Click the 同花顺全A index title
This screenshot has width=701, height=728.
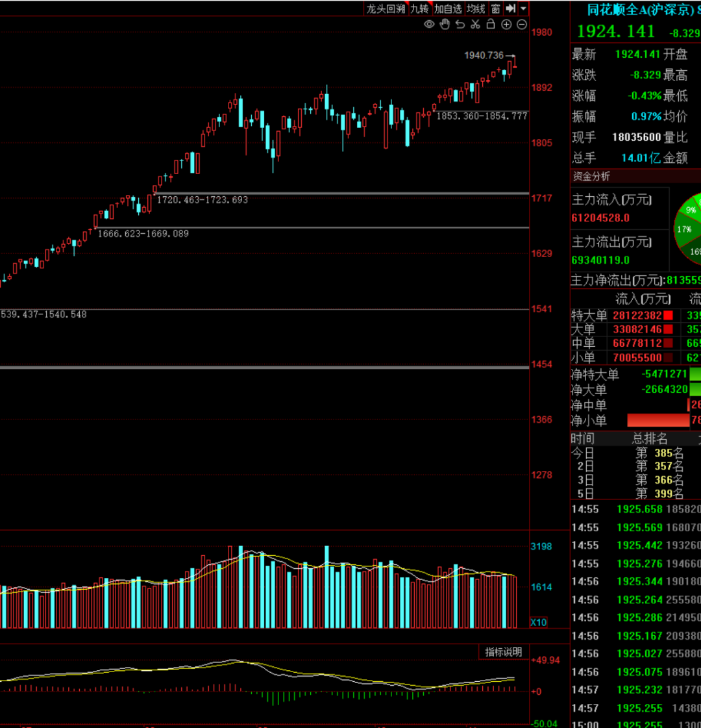coord(639,10)
